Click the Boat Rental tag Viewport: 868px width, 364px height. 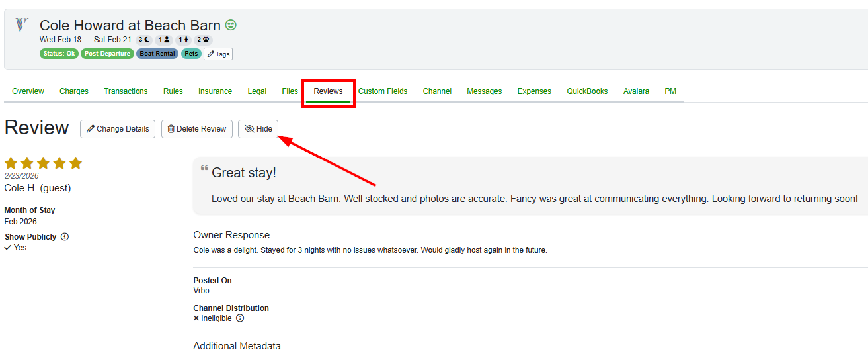157,54
